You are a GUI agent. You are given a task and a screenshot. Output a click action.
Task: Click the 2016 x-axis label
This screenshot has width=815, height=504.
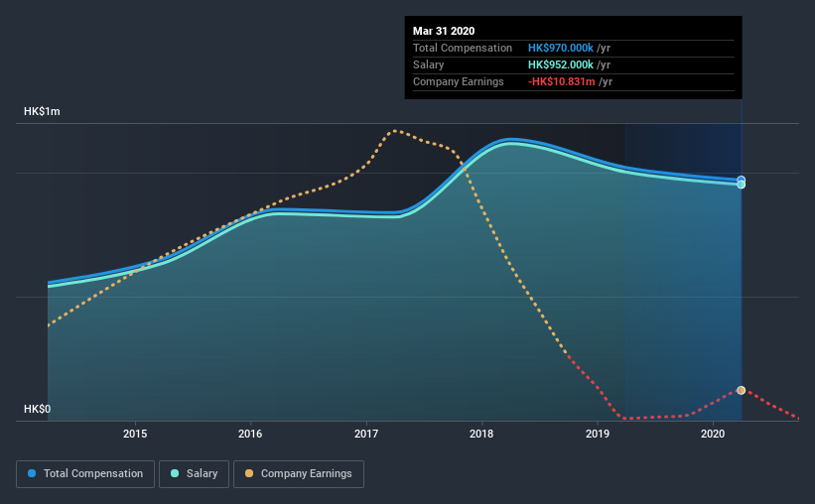pos(250,434)
